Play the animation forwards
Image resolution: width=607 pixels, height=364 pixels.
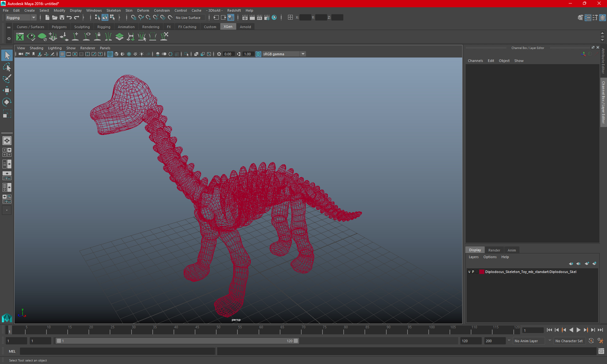(578, 330)
